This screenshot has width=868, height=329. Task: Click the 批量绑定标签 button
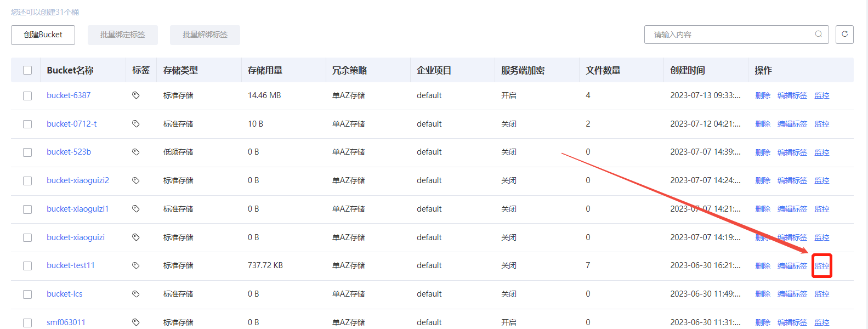click(122, 35)
